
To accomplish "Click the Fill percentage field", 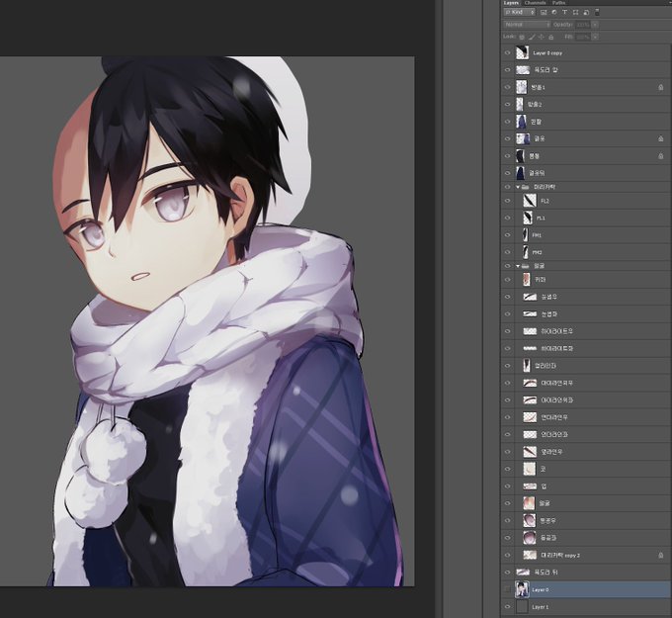I will pyautogui.click(x=583, y=38).
